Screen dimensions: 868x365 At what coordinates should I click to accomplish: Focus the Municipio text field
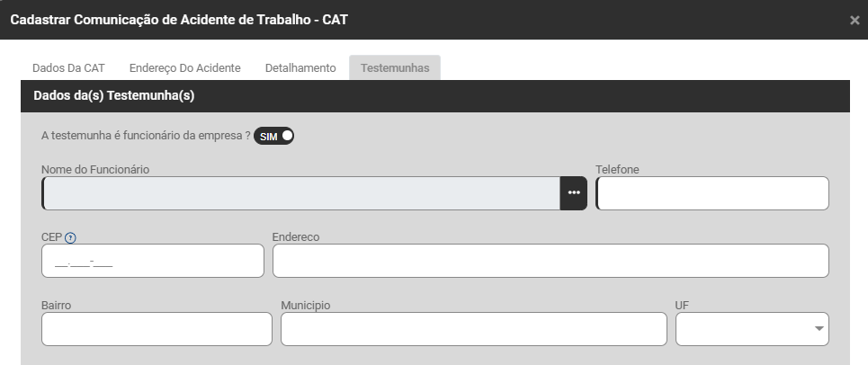click(x=473, y=329)
